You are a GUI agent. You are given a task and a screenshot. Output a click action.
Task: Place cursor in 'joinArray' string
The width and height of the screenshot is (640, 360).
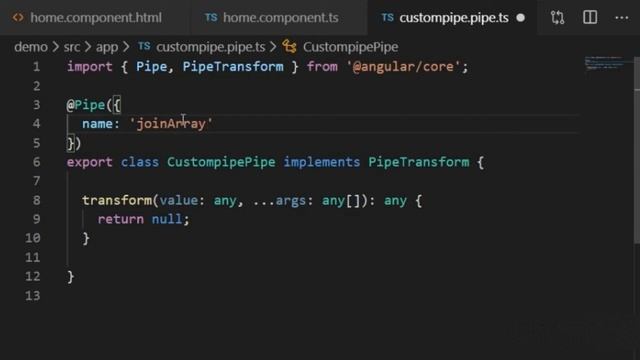(x=171, y=124)
